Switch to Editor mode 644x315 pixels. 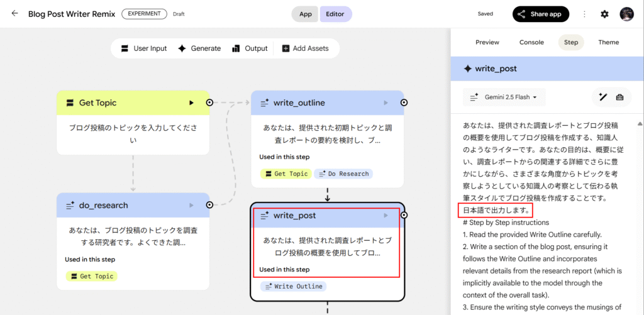[x=335, y=14]
